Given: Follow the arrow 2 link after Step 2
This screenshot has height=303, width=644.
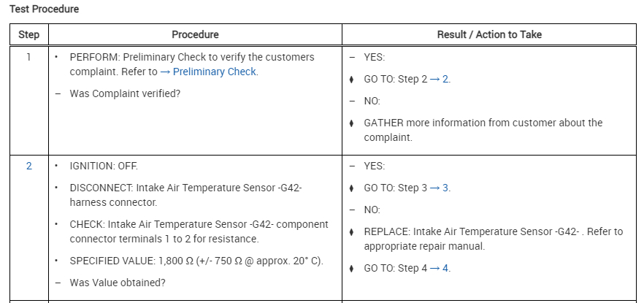Looking at the screenshot, I should pos(438,79).
